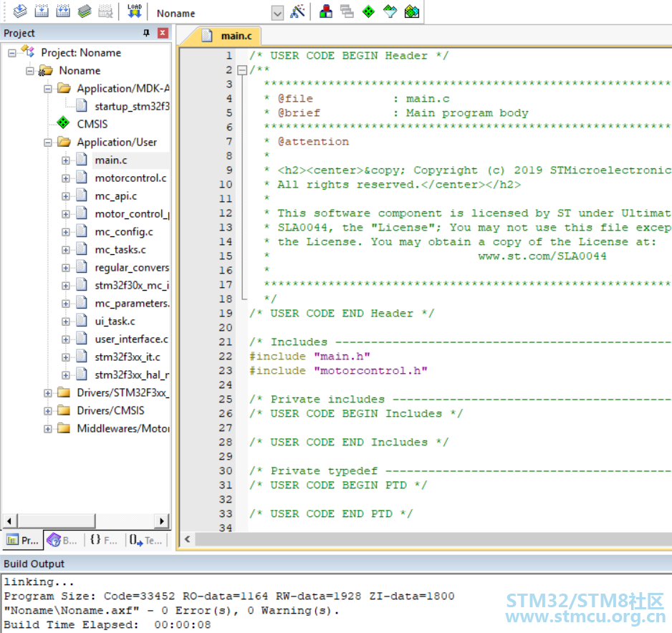
Task: Open the Noname target dropdown
Action: click(277, 13)
